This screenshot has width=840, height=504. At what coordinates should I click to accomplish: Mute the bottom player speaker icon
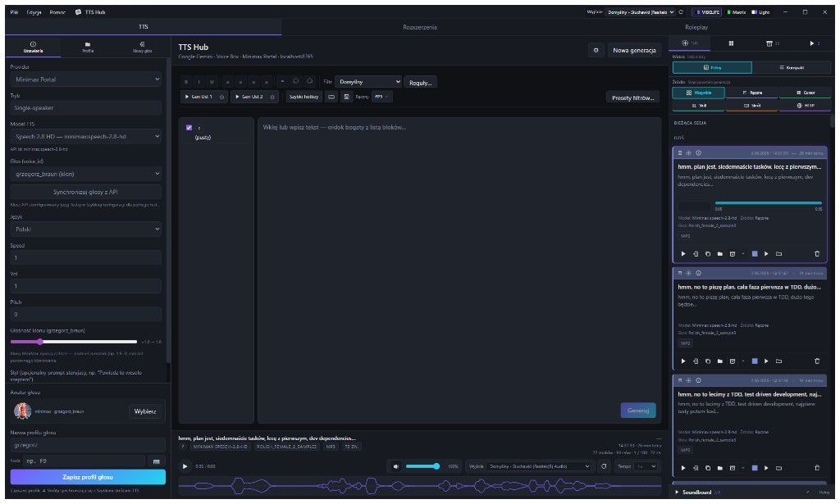click(395, 466)
